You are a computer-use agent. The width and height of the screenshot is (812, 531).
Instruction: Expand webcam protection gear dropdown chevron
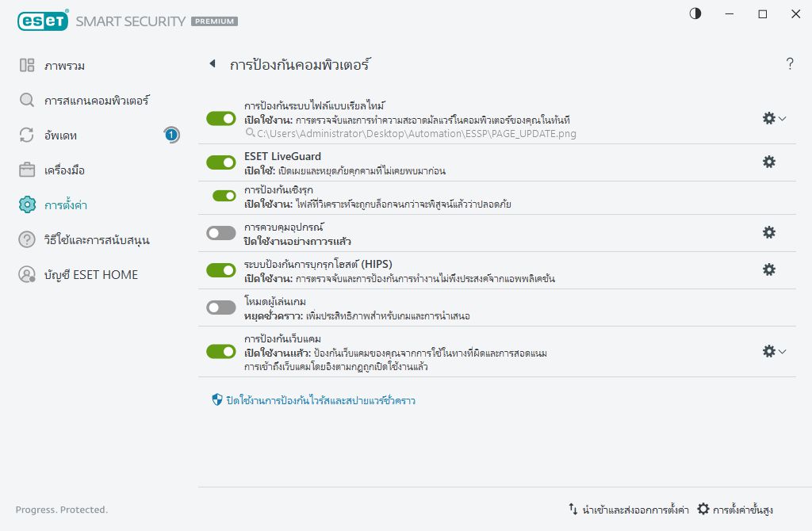click(784, 351)
